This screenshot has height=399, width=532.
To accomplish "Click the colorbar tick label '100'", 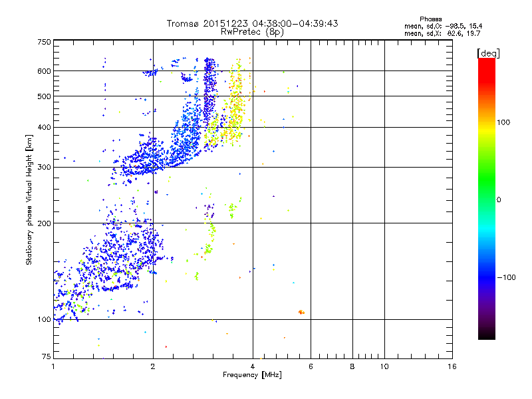I will coord(503,122).
